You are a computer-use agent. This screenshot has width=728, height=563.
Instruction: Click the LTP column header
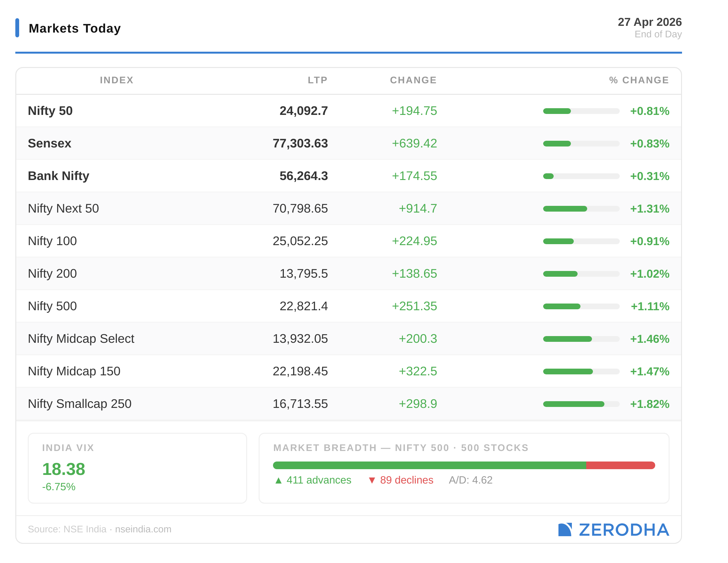(x=317, y=80)
